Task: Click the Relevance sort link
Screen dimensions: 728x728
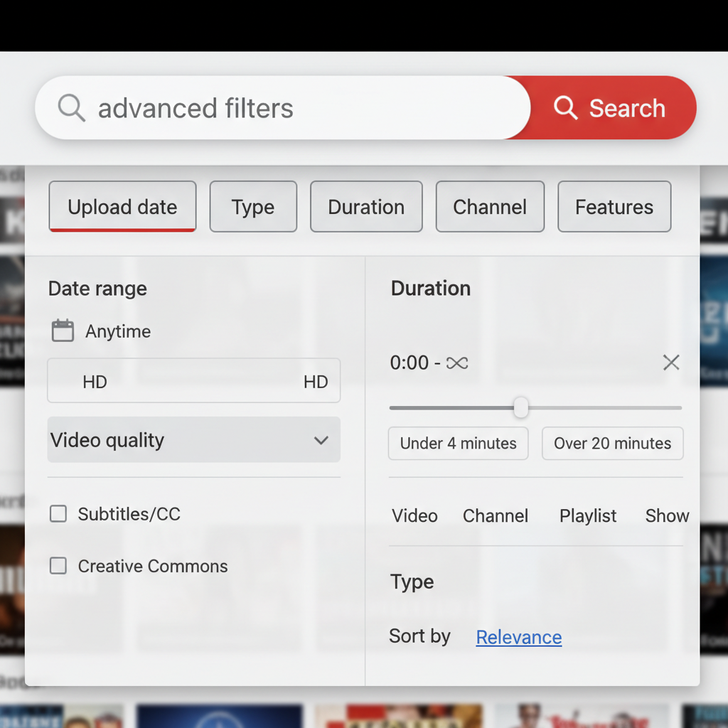Action: tap(519, 637)
